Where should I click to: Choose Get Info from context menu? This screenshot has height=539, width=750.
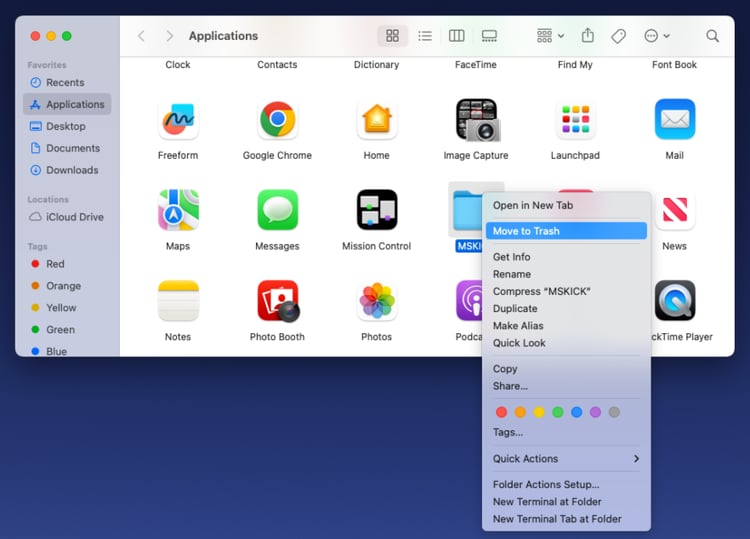566,257
